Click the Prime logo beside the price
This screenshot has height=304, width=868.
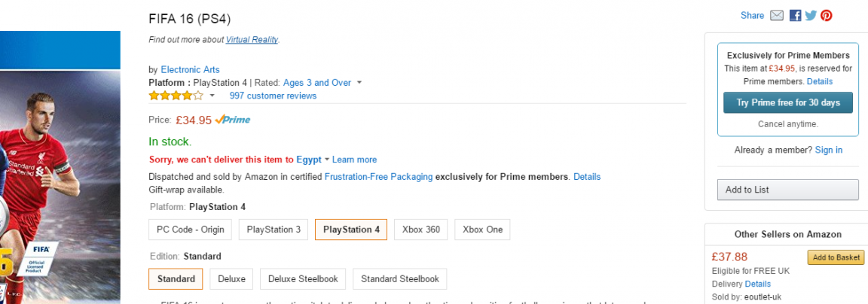point(233,120)
